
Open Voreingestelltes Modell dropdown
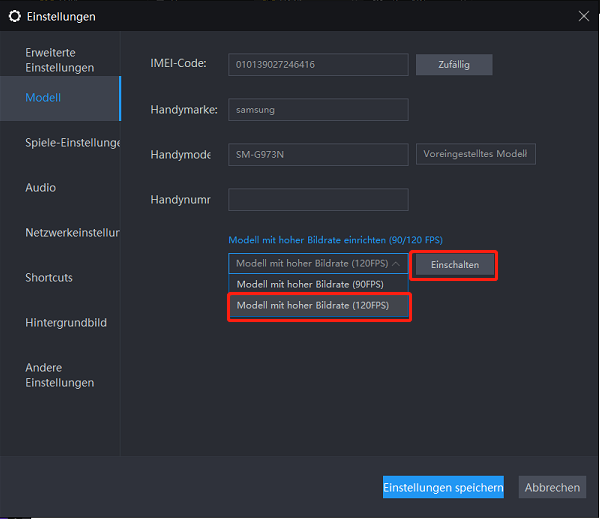(x=476, y=154)
